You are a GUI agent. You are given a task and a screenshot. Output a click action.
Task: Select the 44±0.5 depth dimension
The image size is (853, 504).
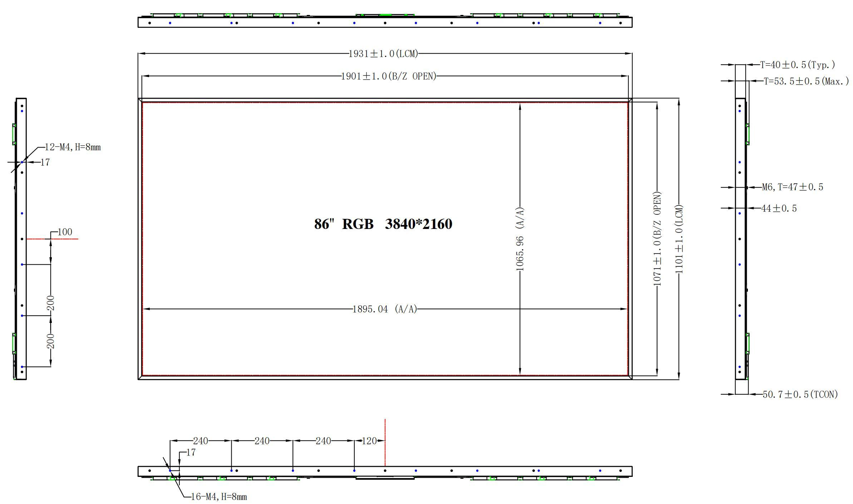coord(779,208)
